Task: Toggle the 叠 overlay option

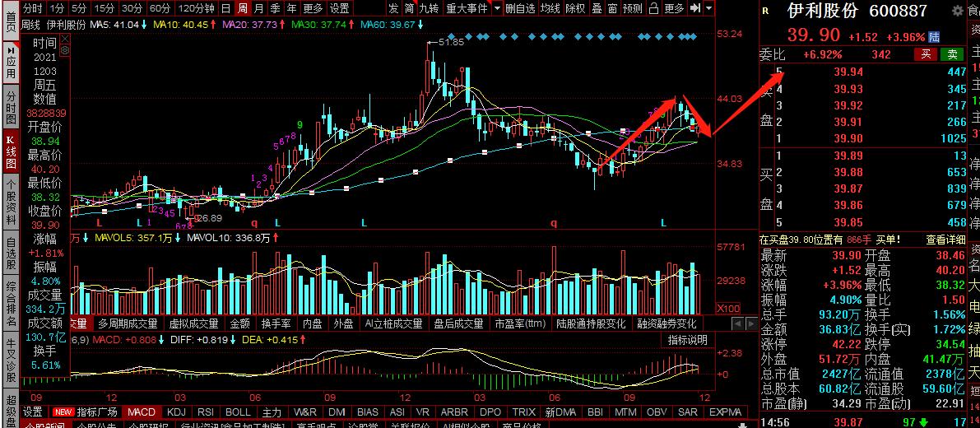Action: [x=597, y=8]
